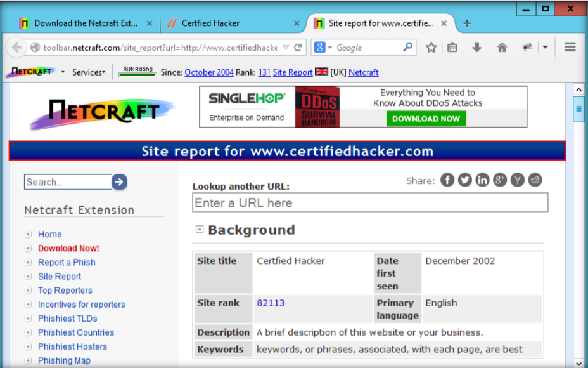Screen dimensions: 588x368
Task: Go to the browser home page
Action: [502, 48]
